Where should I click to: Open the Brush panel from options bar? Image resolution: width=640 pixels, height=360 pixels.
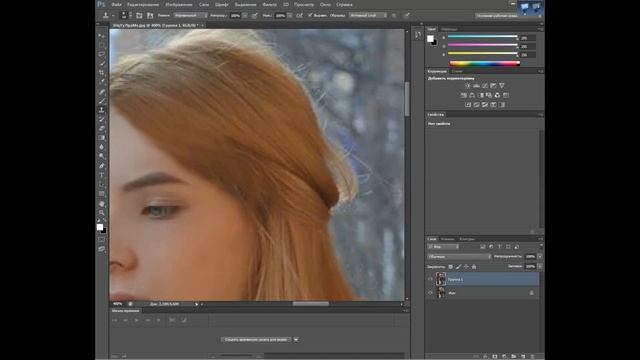coord(139,16)
